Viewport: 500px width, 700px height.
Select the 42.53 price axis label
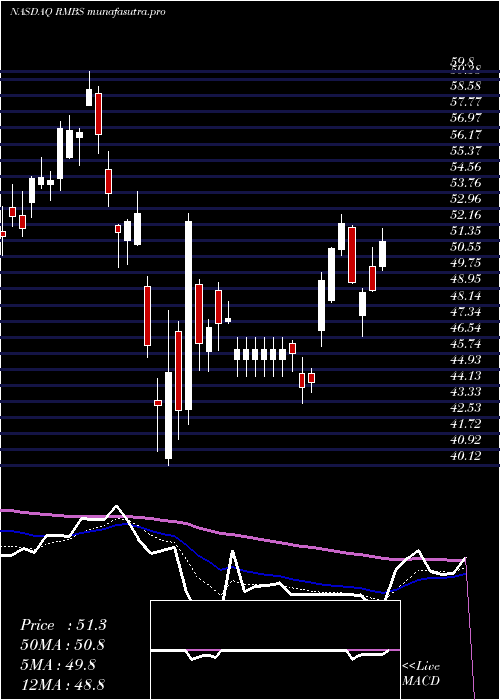pyautogui.click(x=464, y=408)
